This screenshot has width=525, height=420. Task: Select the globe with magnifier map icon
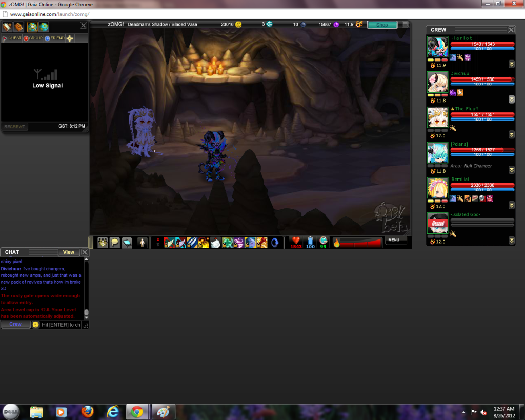point(32,27)
